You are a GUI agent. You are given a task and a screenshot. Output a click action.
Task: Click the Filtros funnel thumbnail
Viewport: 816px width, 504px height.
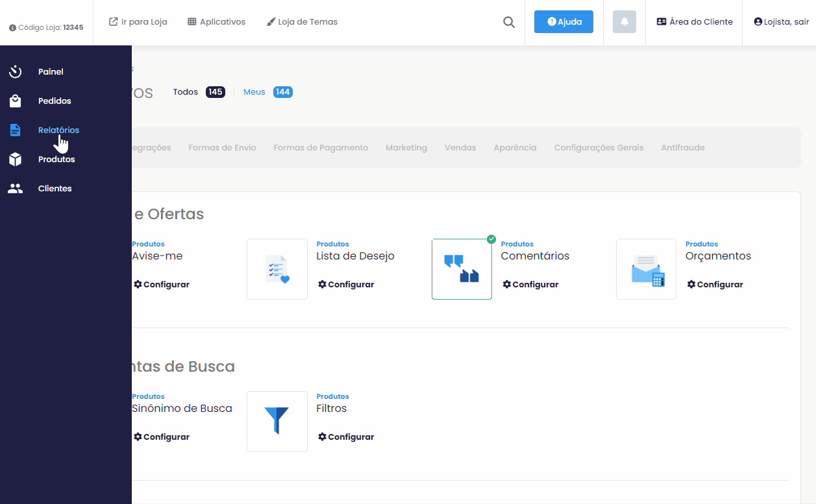click(x=277, y=422)
